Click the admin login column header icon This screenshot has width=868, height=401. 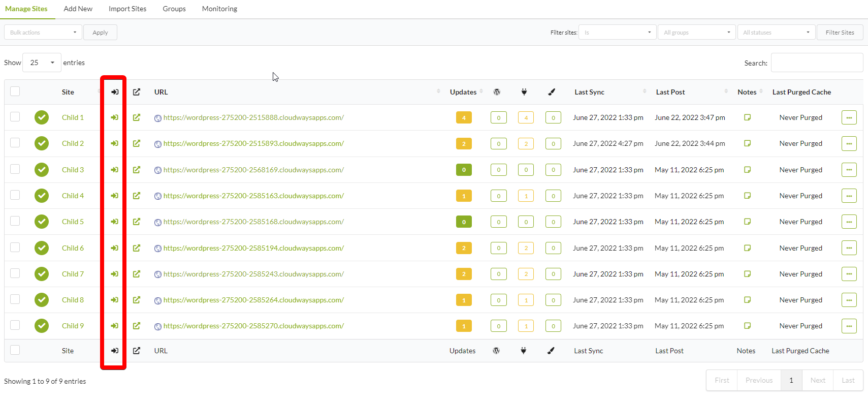click(x=115, y=92)
